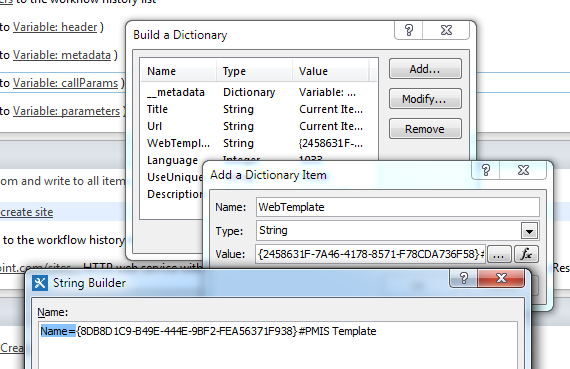570x369 pixels.
Task: Select the __metadata dictionary row
Action: tap(259, 92)
